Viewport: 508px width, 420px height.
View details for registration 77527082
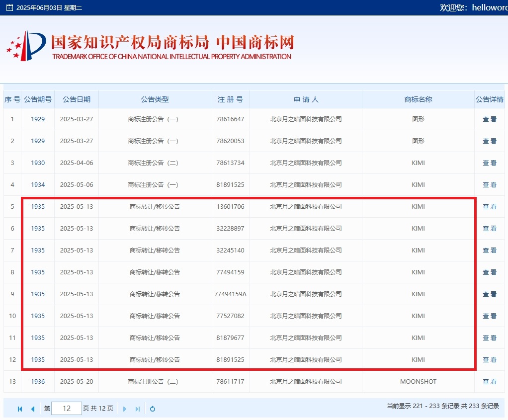tap(489, 316)
